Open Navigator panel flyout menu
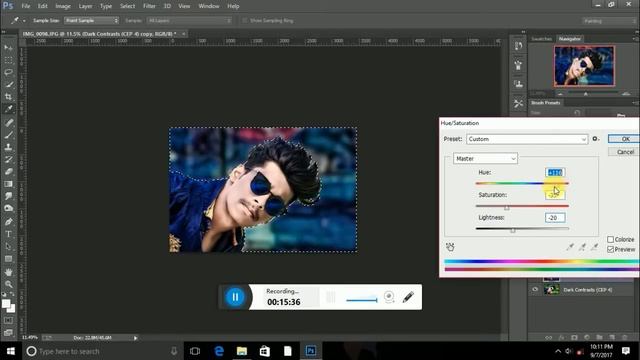 [635, 39]
